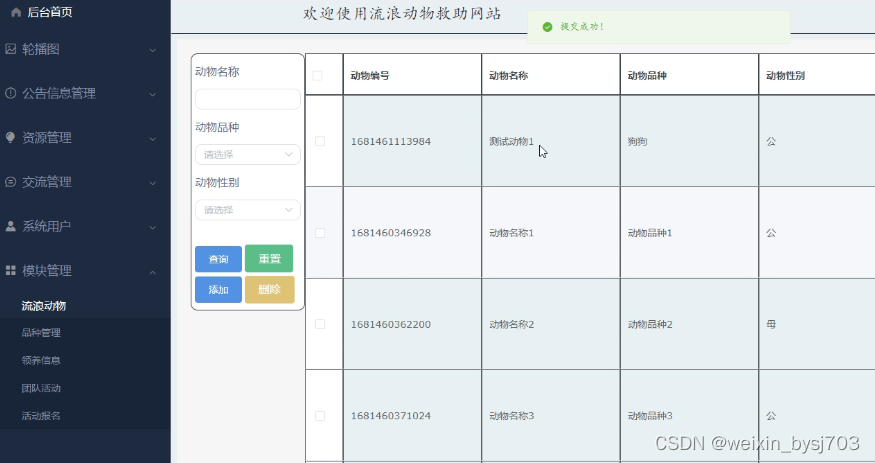Screen dimensions: 875x463
Task: Expand the 轮播图 menu chevron
Action: [152, 50]
